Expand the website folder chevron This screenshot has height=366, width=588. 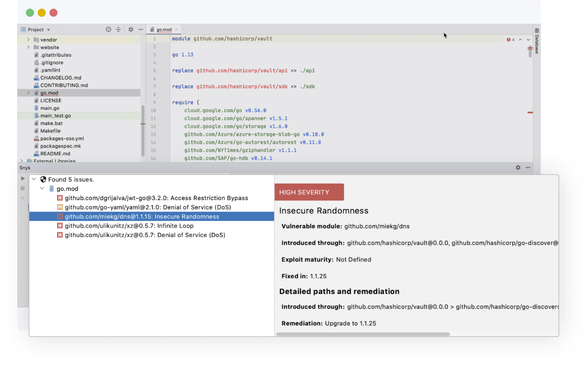(x=28, y=47)
